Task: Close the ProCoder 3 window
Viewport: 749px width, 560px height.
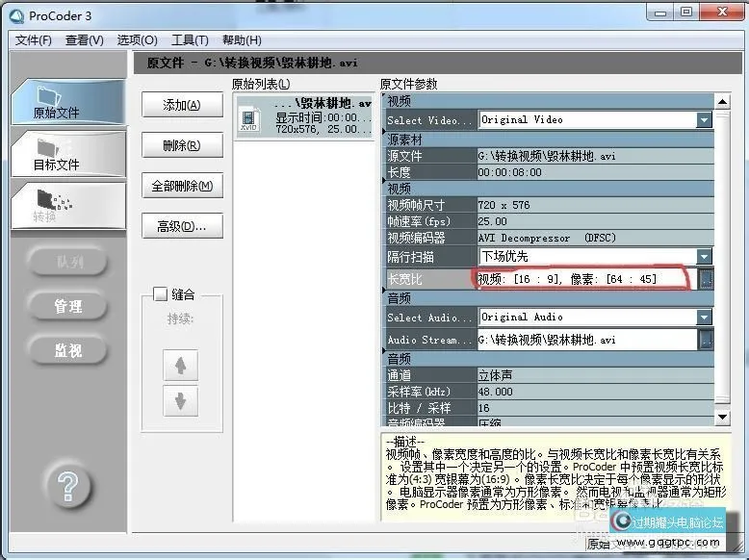Action: point(722,13)
